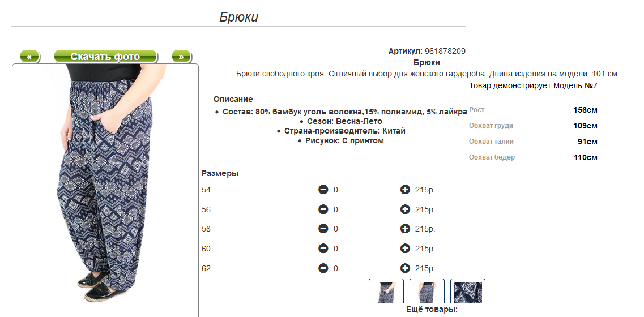Click the Скачать фото button
Viewport: 644px width, 317px height.
pyautogui.click(x=105, y=56)
